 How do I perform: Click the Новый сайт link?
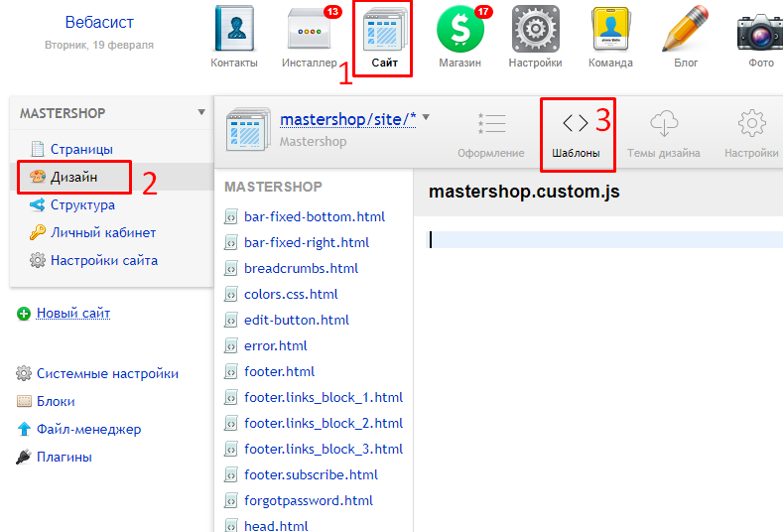72,313
